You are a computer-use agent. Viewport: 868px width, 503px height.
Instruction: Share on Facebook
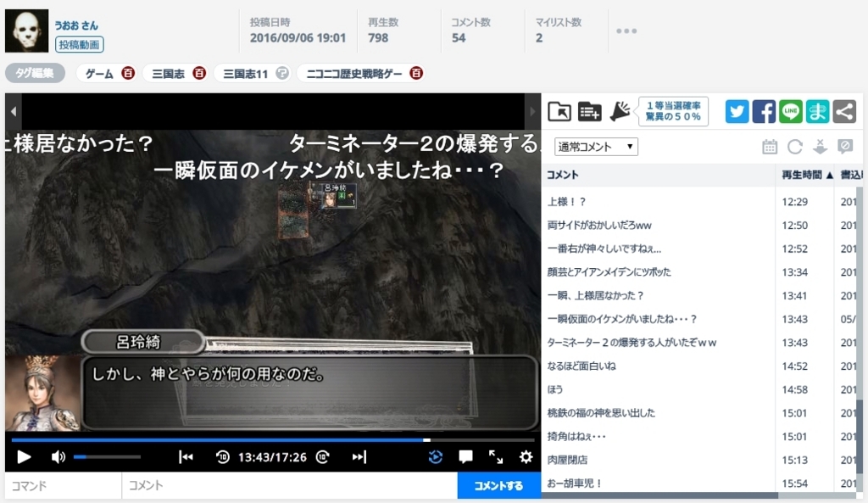click(x=764, y=111)
